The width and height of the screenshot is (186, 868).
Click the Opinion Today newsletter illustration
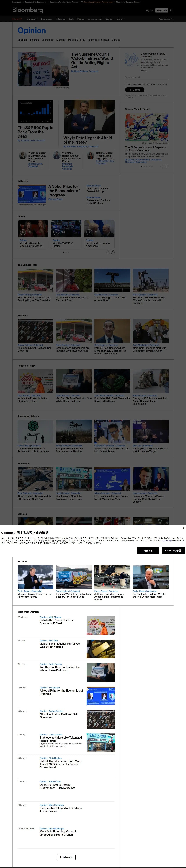132,60
